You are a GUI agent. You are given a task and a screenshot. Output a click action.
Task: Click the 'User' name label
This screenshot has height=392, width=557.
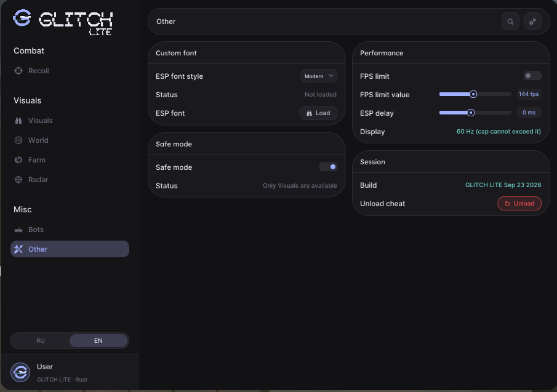[45, 367]
